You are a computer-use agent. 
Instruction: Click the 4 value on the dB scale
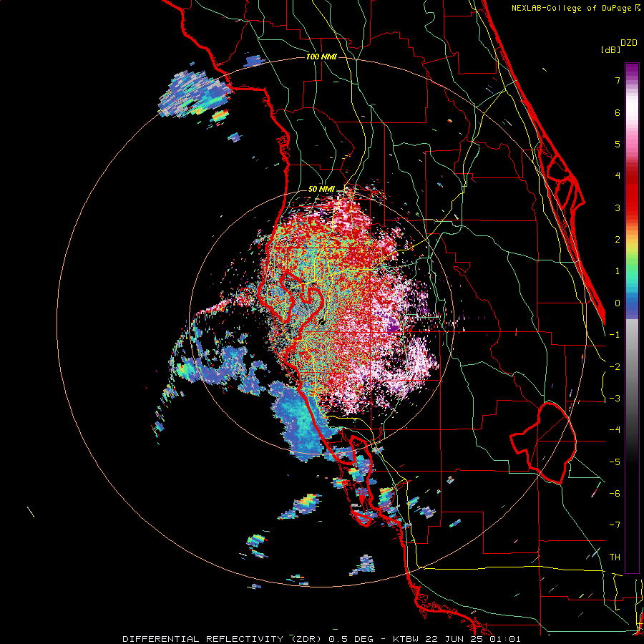pyautogui.click(x=618, y=176)
